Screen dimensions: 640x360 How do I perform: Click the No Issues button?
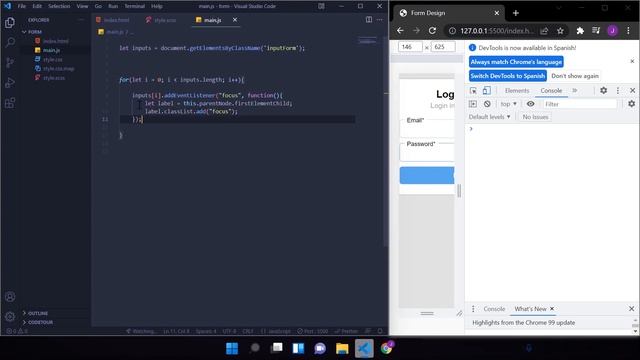pyautogui.click(x=535, y=117)
